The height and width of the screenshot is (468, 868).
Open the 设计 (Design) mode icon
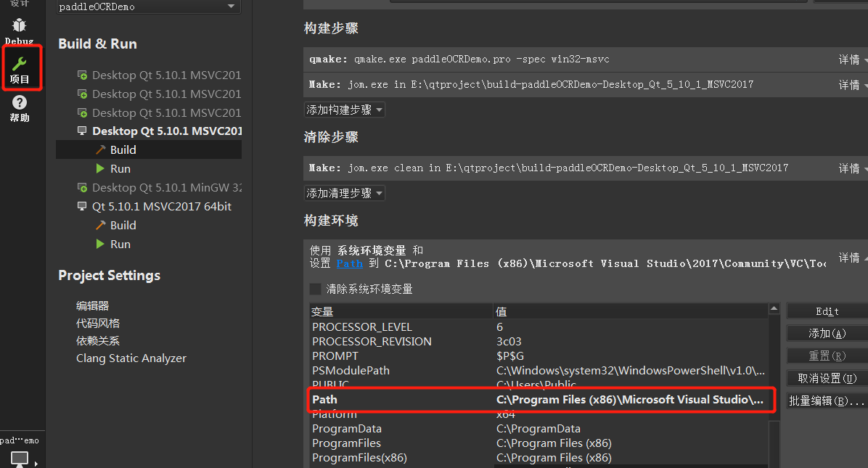point(20,4)
